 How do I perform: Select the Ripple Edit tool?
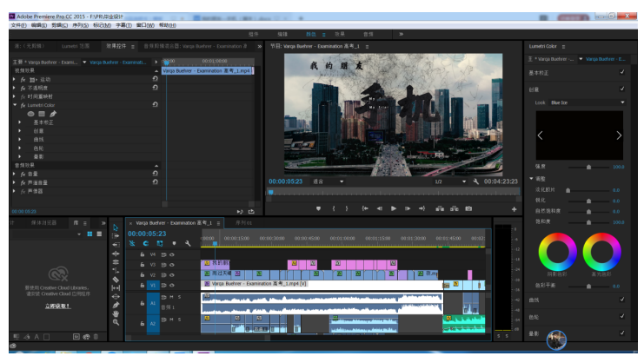[x=116, y=245]
